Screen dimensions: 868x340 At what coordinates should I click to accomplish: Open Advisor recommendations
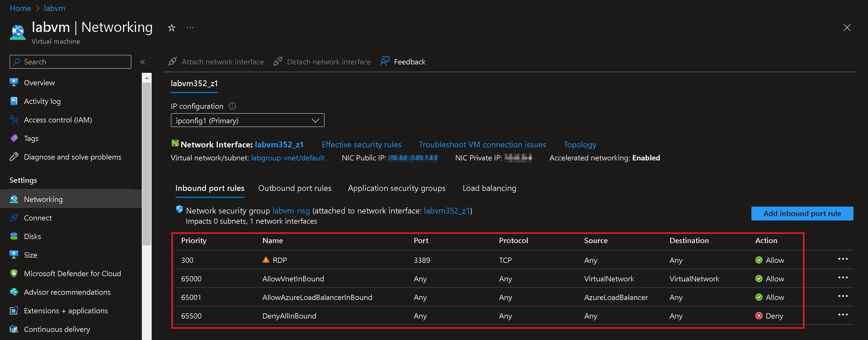pyautogui.click(x=67, y=292)
